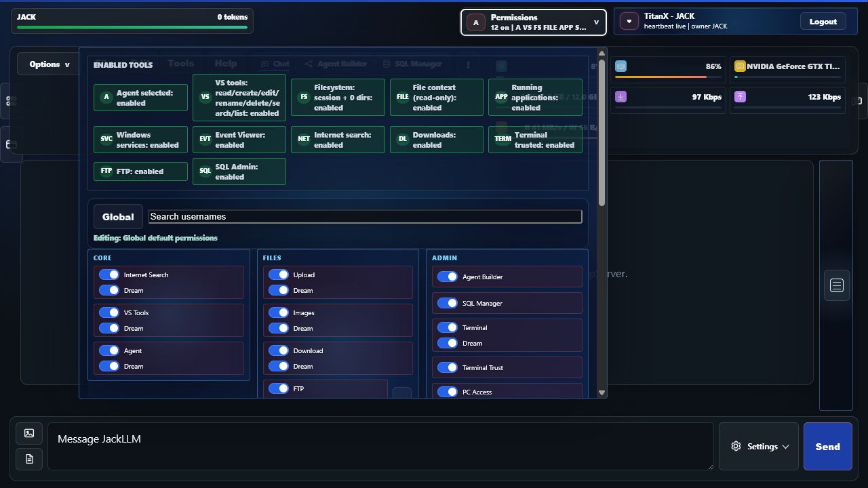Open the Settings dropdown beside Send

pos(759,447)
